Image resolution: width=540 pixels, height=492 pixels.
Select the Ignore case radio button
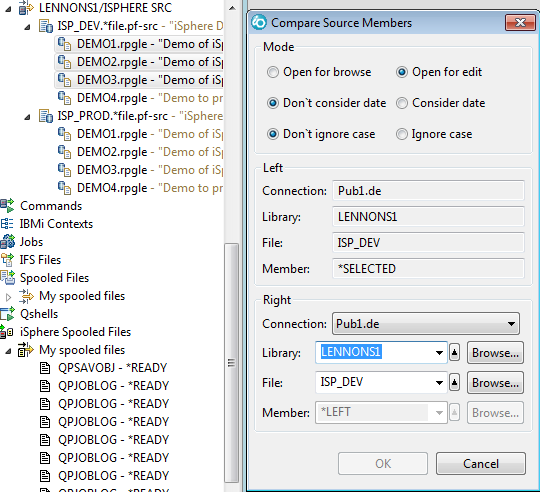402,134
